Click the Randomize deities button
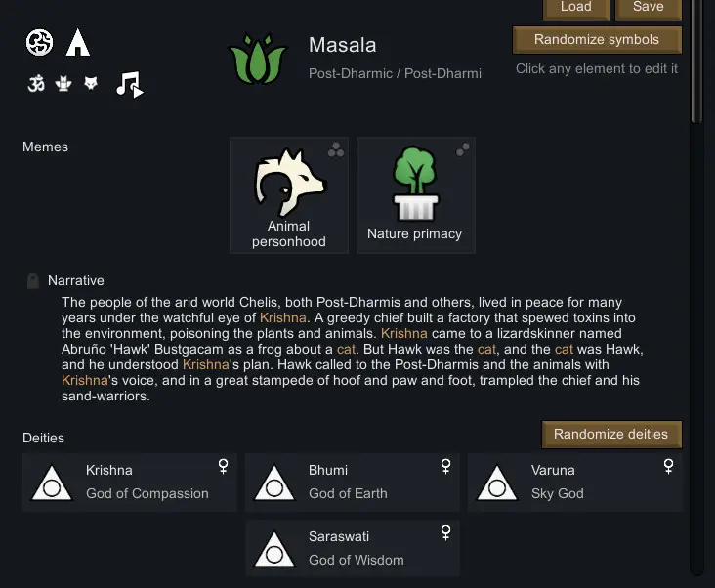The image size is (715, 588). tap(611, 435)
